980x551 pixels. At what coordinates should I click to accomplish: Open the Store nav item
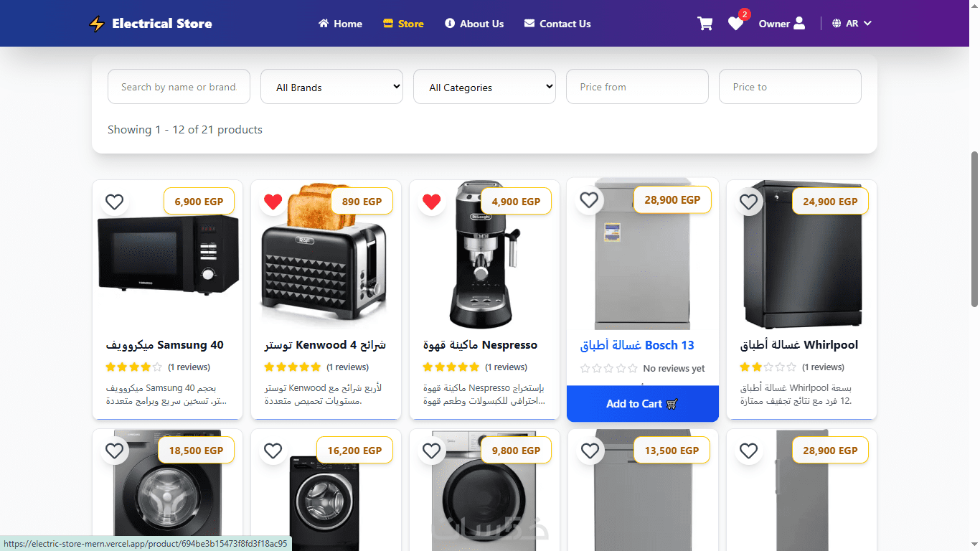point(403,24)
